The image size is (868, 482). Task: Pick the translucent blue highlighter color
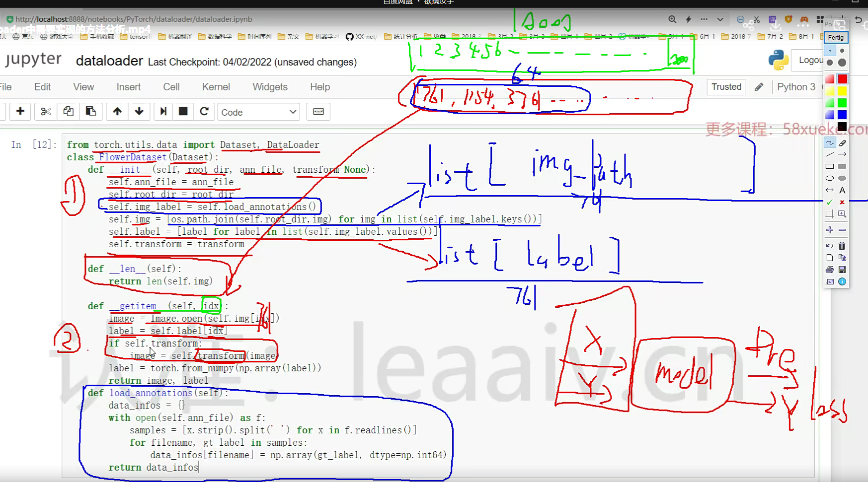pos(830,115)
